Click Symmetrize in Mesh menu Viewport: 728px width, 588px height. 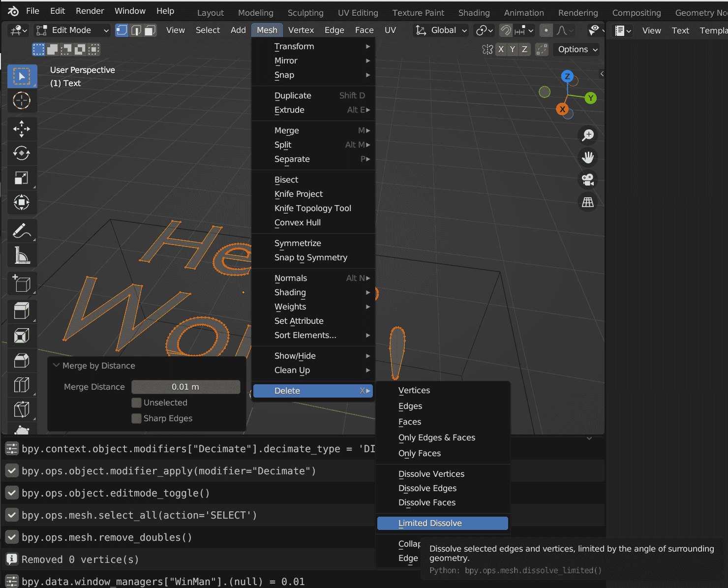click(313, 243)
